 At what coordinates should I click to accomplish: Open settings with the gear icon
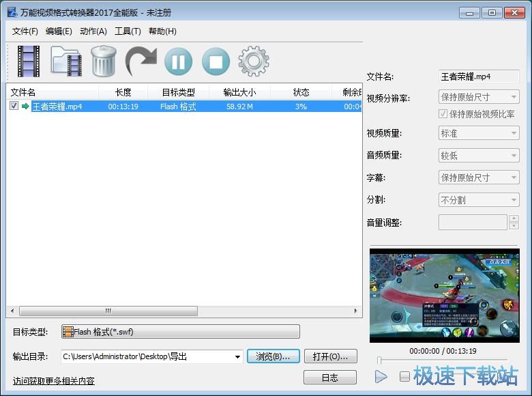pos(254,61)
